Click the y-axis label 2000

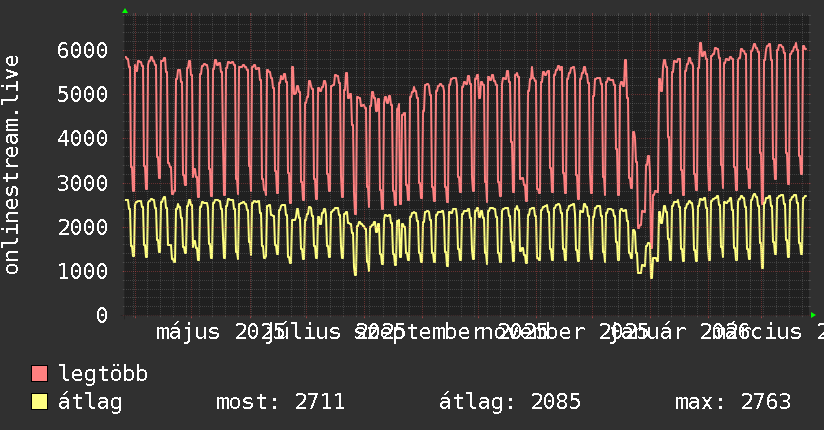click(x=83, y=228)
